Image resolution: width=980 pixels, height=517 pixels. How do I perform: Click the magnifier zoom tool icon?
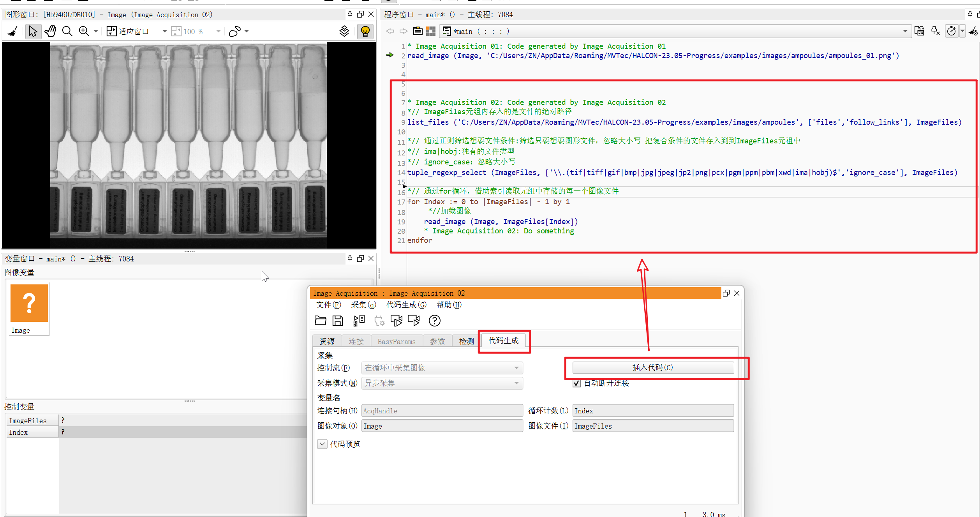pos(67,31)
